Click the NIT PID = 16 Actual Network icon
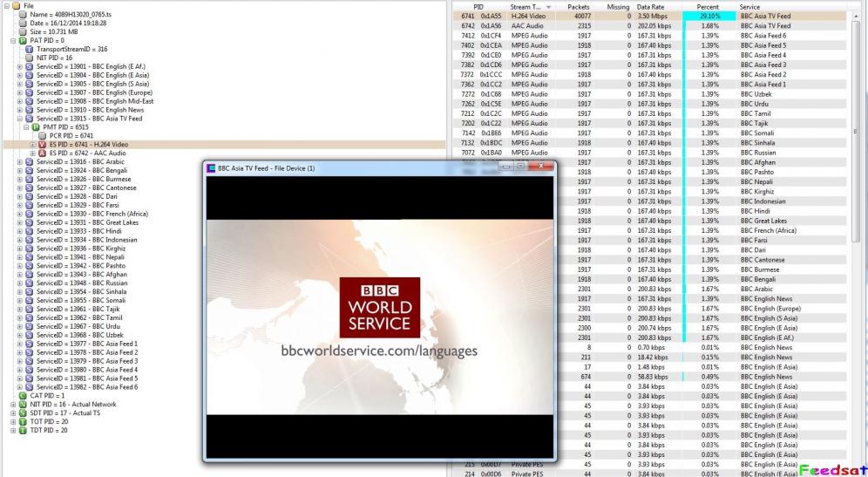This screenshot has width=868, height=477. click(23, 405)
